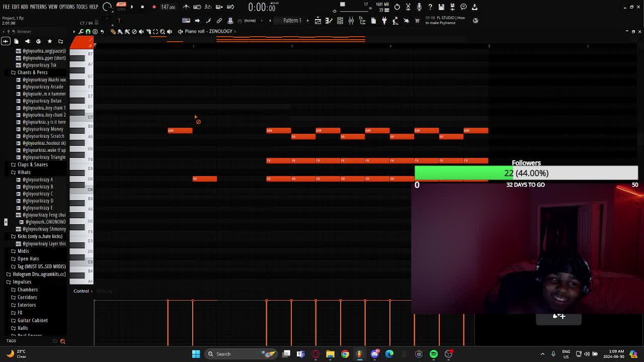Screen dimensions: 644x362
Task: Open Spotify from the taskbar
Action: point(434,354)
